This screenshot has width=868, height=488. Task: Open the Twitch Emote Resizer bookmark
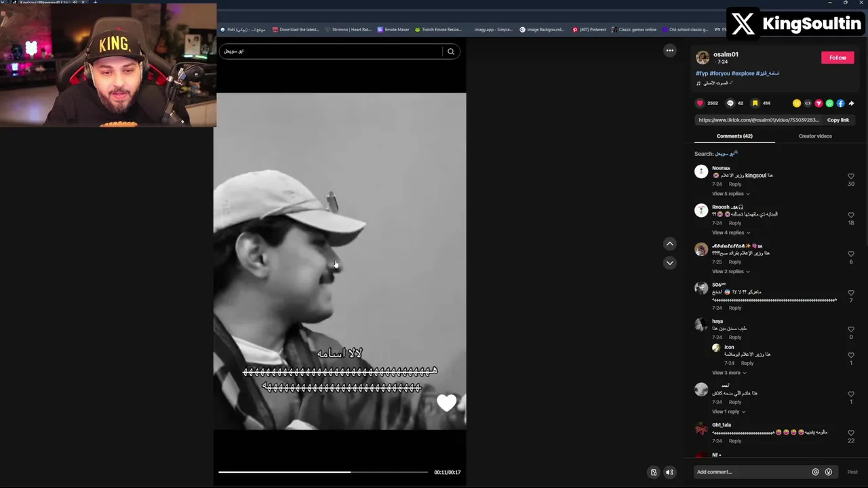(x=438, y=30)
